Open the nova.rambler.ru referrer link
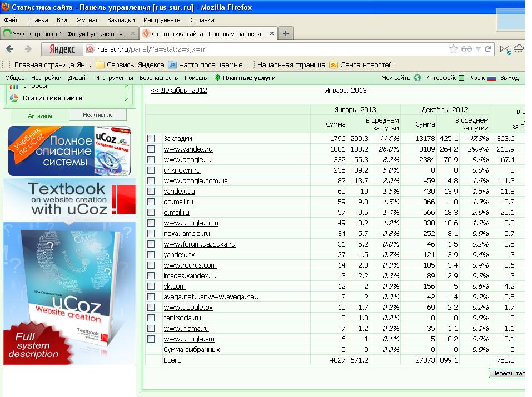Viewport: 532px width, 397px height. (187, 234)
